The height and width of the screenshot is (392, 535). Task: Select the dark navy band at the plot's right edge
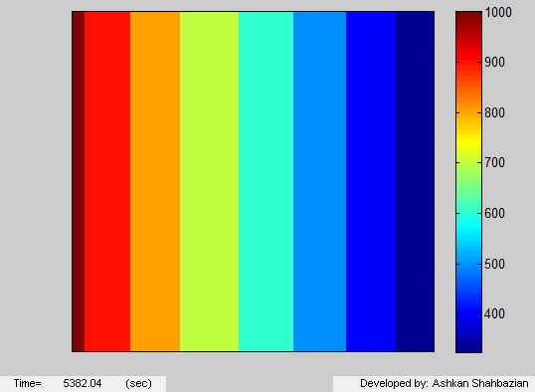click(415, 181)
